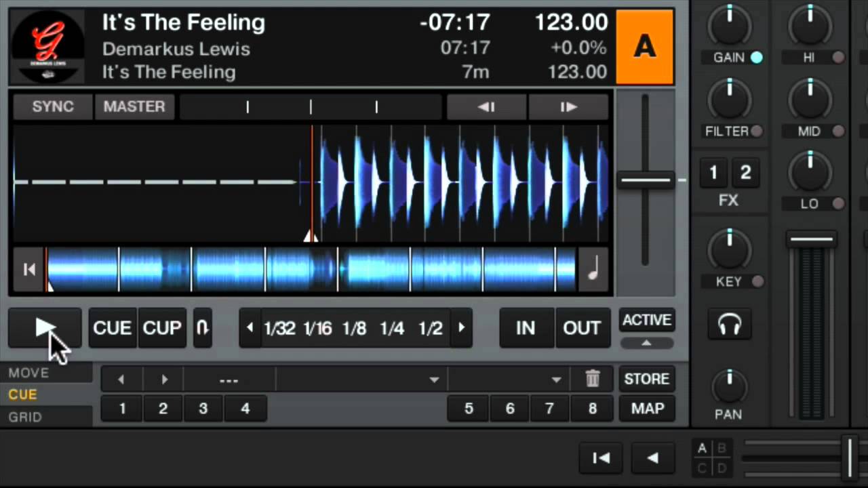Toggle the flux mode icon next to CUP
Screen dimensions: 868x488
coord(202,328)
